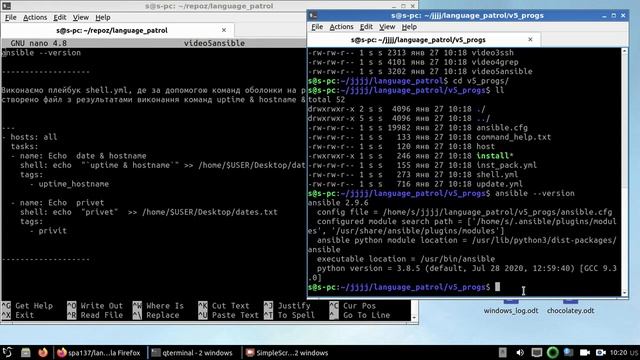The height and width of the screenshot is (360, 640).
Task: Open Help menu in repoz terminal window
Action: click(x=103, y=18)
